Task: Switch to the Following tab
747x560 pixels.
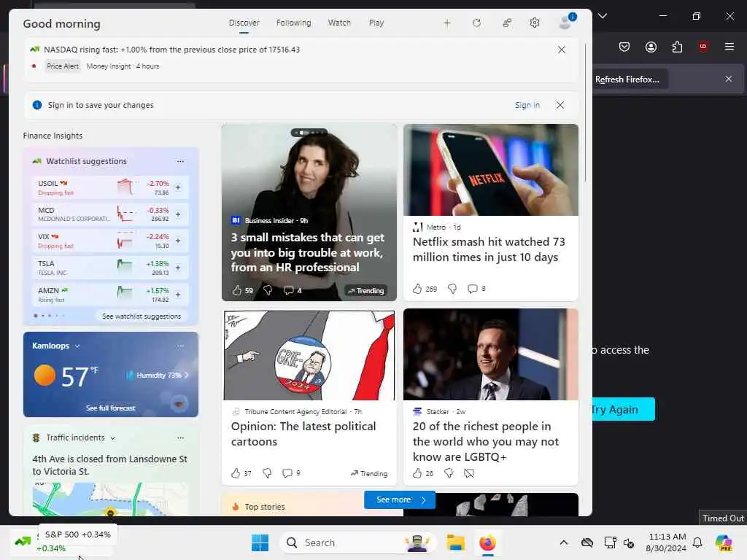Action: click(293, 23)
